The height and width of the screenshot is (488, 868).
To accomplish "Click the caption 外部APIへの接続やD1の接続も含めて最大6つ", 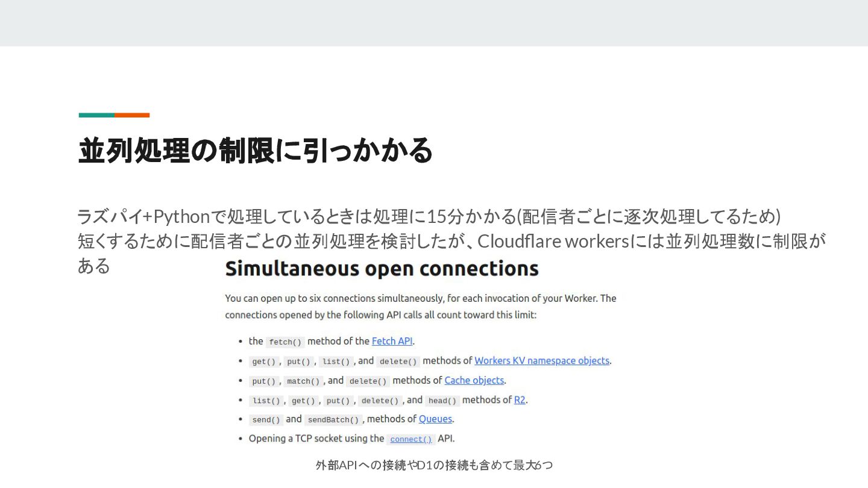I will point(434,465).
